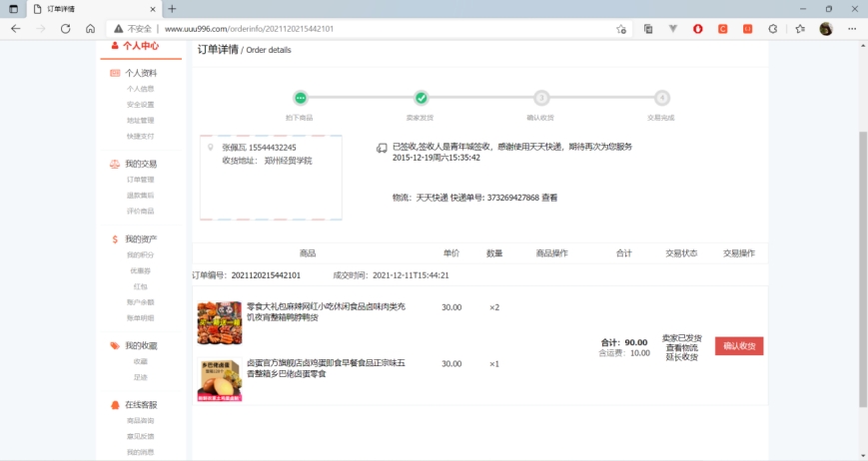This screenshot has width=868, height=461.
Task: Open 评价商品 in sidebar
Action: click(140, 212)
